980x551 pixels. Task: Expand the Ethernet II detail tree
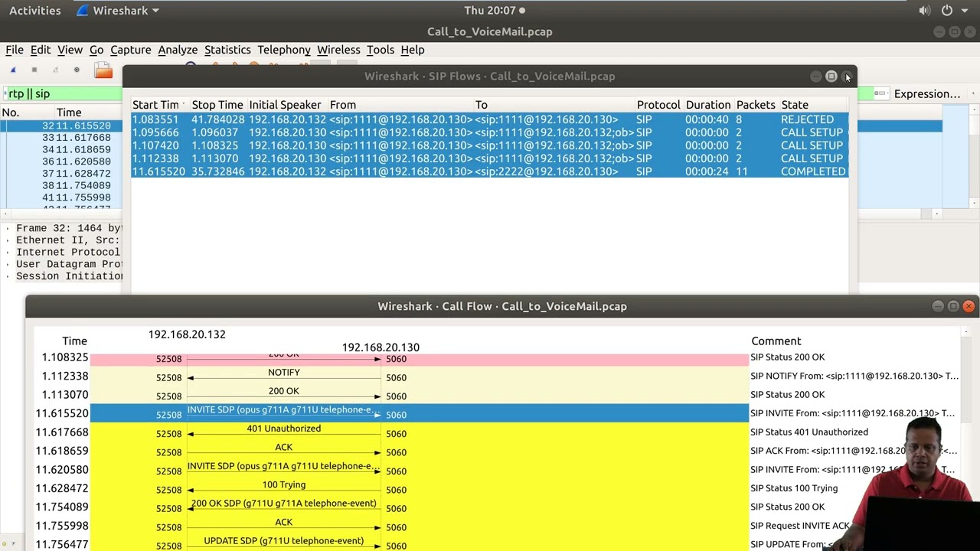8,240
